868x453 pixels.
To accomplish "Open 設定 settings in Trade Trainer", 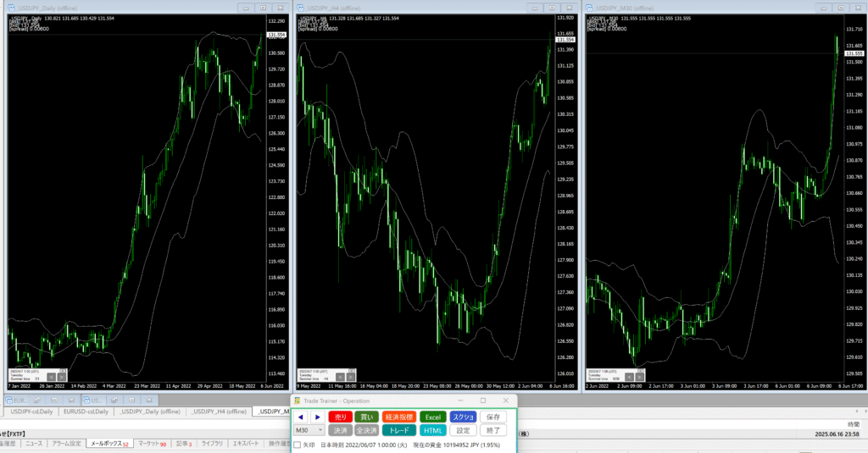I will pos(463,430).
